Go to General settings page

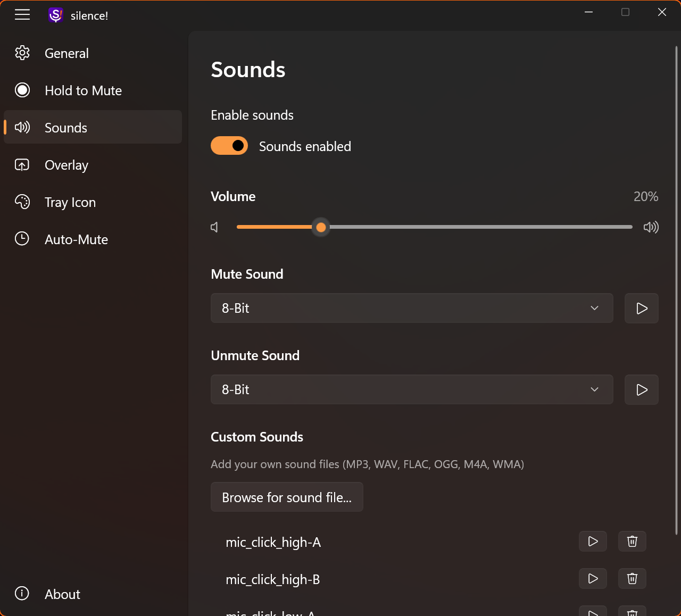pos(67,53)
